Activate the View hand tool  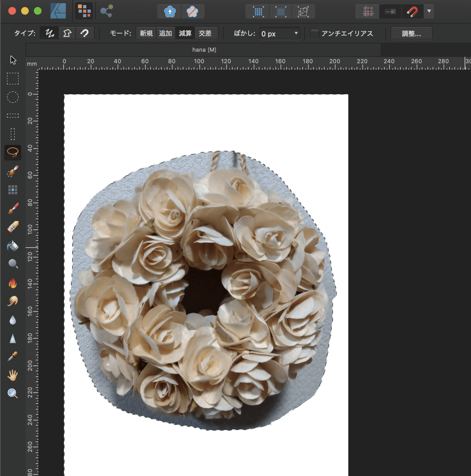(13, 375)
